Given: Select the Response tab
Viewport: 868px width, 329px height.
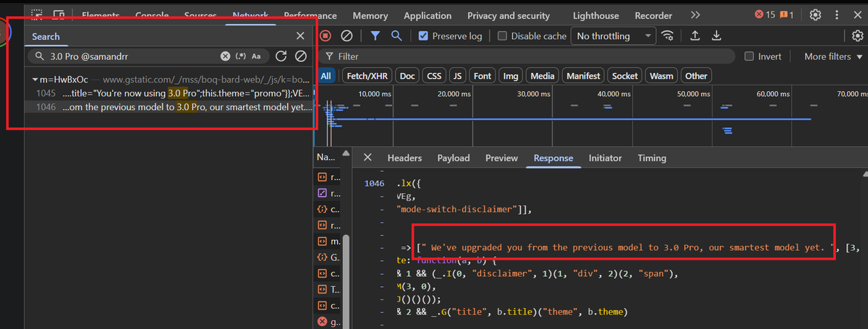Looking at the screenshot, I should click(553, 158).
